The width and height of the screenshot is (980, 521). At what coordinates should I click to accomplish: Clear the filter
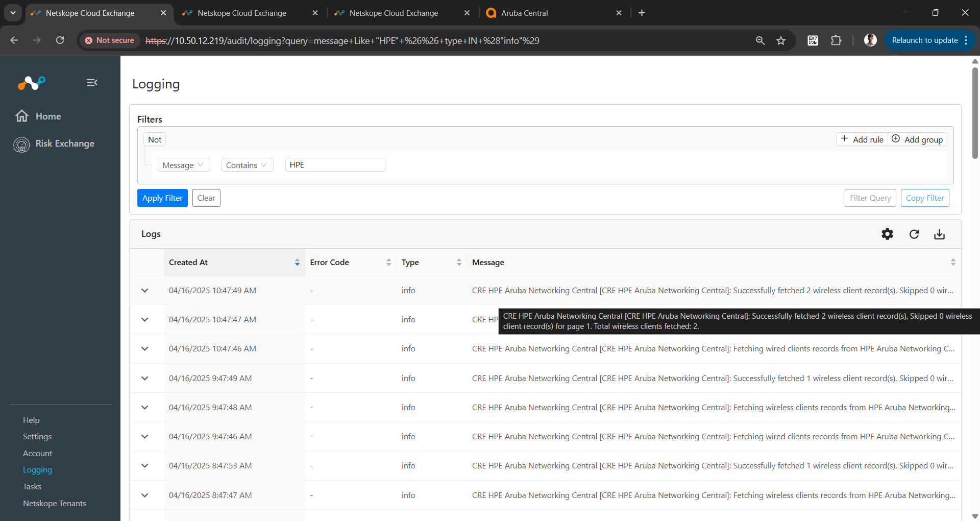pos(206,198)
